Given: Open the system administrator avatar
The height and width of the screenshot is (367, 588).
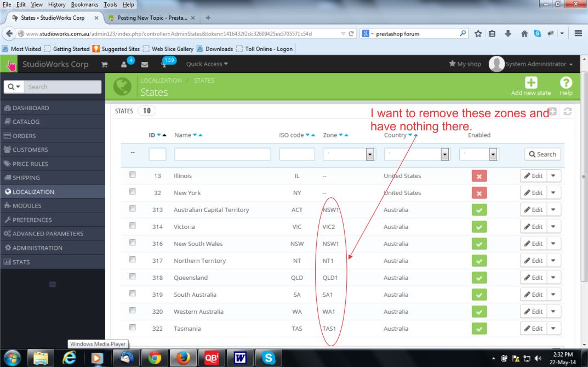Looking at the screenshot, I should point(496,64).
